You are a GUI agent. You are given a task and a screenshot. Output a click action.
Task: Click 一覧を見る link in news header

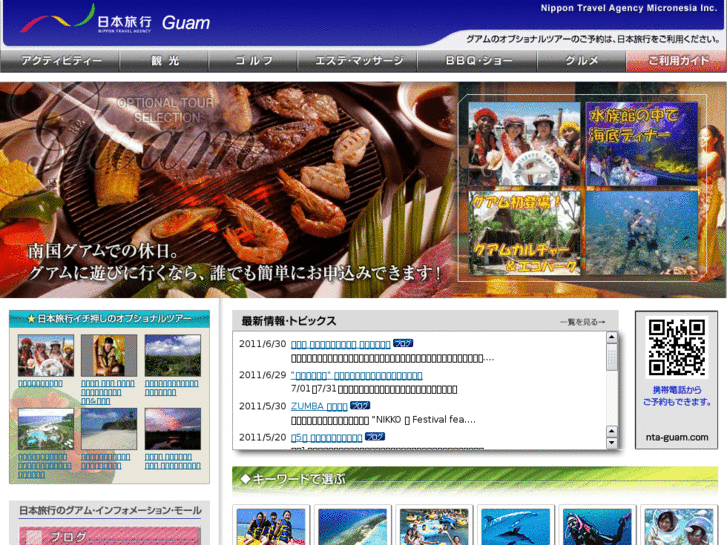[583, 322]
